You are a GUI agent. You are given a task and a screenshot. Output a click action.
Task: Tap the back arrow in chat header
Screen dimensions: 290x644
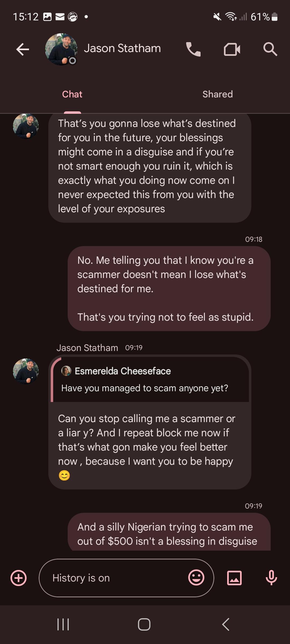(x=23, y=49)
